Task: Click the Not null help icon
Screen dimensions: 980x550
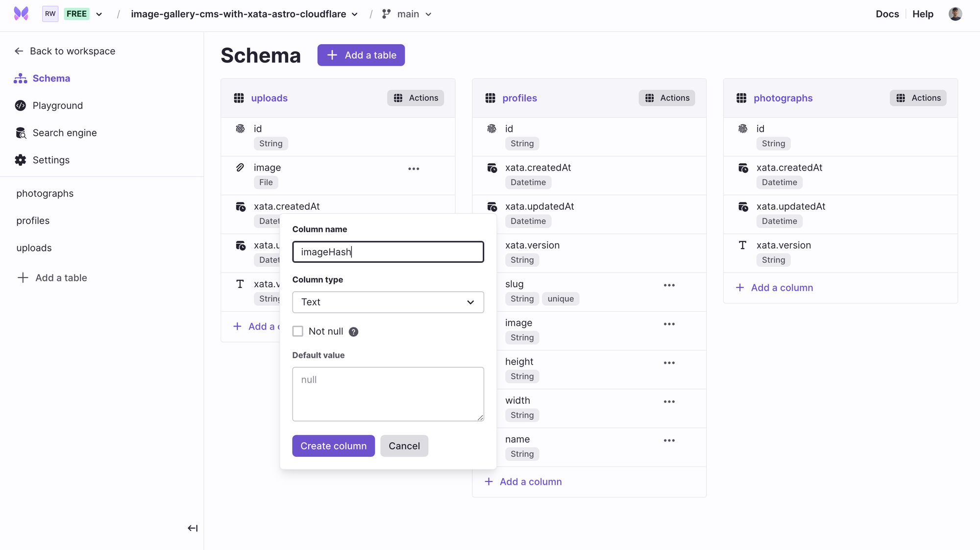Action: tap(353, 332)
